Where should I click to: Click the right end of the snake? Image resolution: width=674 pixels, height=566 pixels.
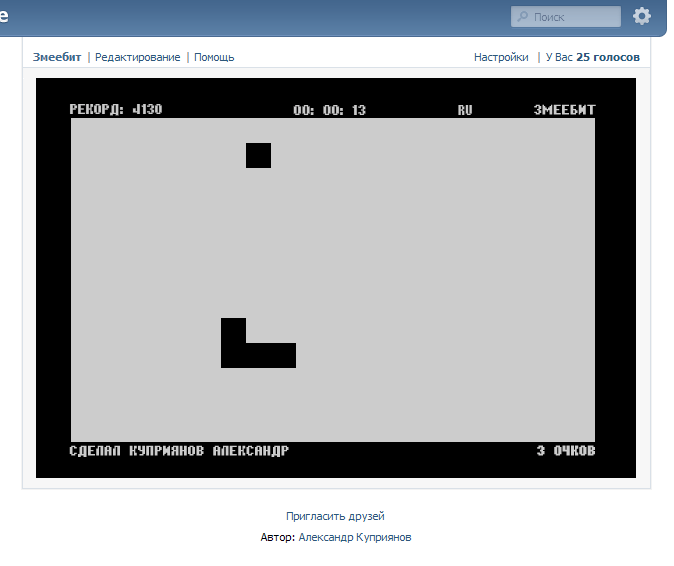click(284, 355)
